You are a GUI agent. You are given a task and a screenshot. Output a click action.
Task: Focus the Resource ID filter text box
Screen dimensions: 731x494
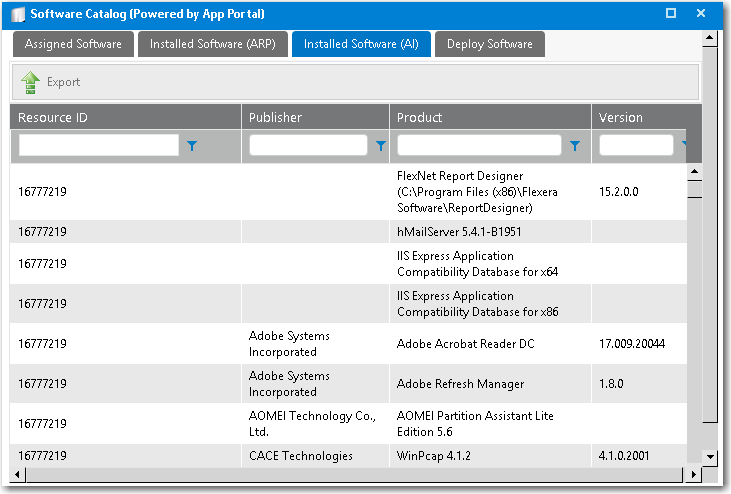[x=98, y=146]
